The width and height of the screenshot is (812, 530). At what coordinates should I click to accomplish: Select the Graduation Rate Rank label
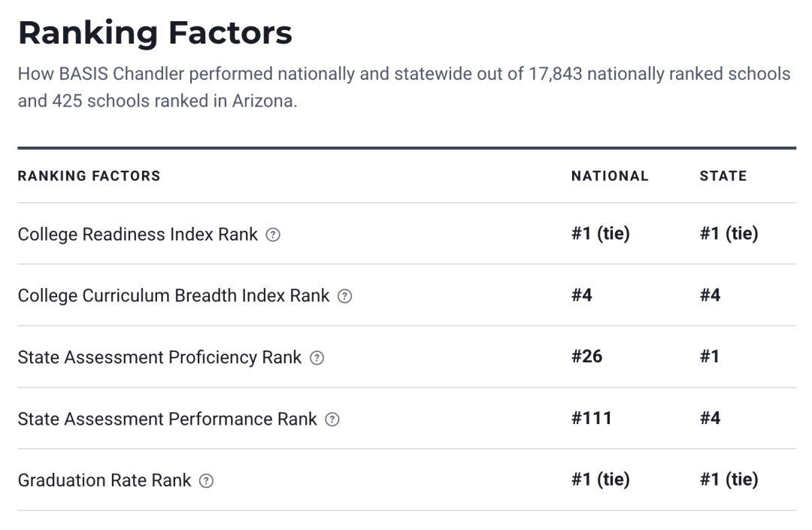coord(105,481)
